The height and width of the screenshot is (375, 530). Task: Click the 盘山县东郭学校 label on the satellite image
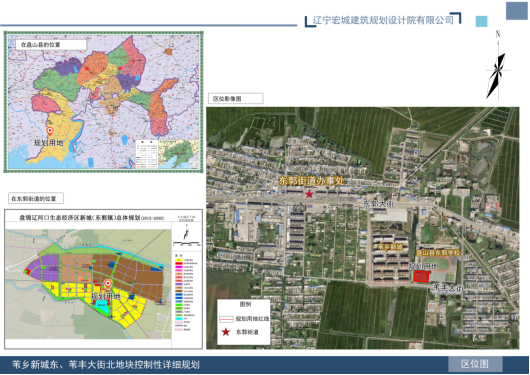tap(438, 253)
